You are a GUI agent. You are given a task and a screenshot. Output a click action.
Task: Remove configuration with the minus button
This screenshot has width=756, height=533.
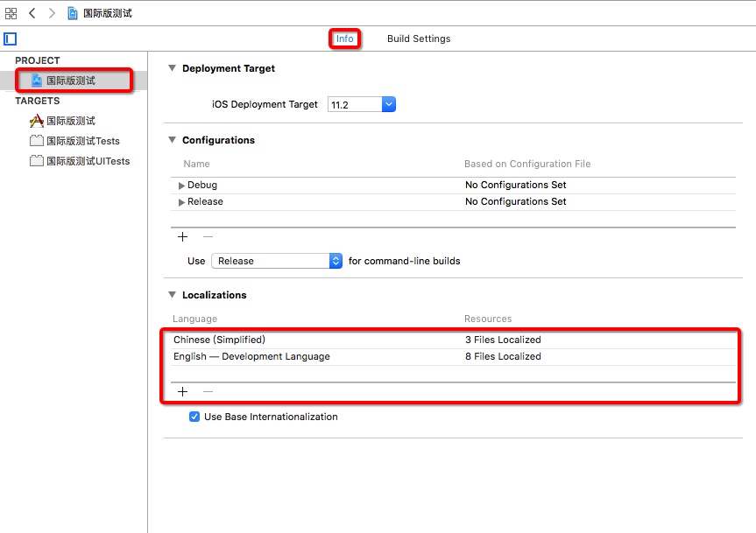pos(208,237)
